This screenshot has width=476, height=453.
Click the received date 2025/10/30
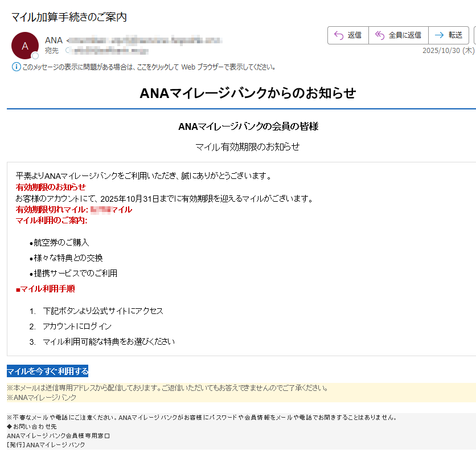coord(441,51)
